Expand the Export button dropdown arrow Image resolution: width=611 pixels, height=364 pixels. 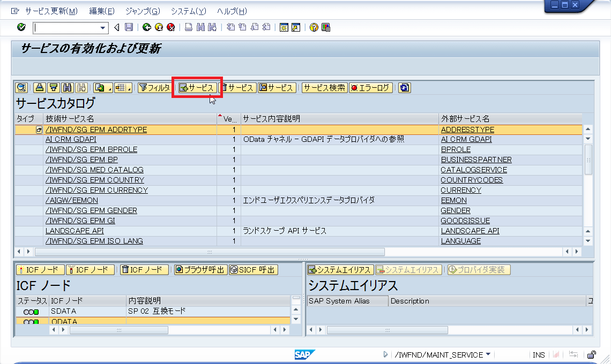tap(110, 89)
